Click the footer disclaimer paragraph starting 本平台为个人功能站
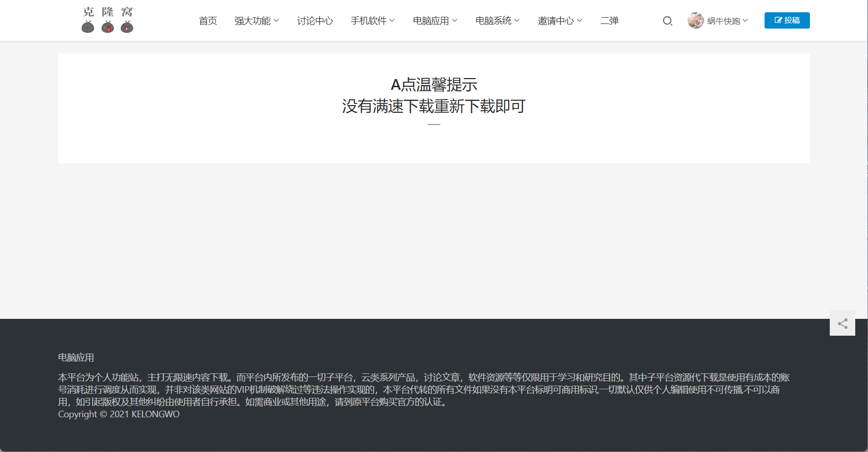The image size is (868, 452). (424, 390)
